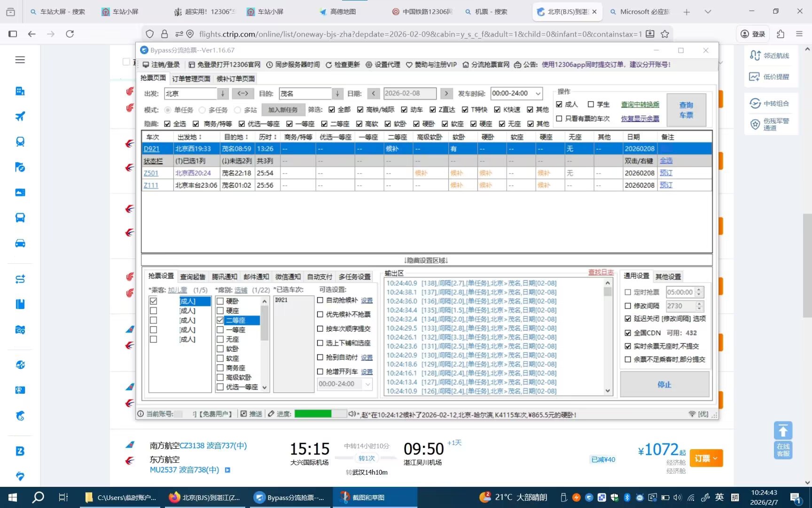Image resolution: width=812 pixels, height=508 pixels.
Task: Go to the previous travel date
Action: click(x=373, y=94)
